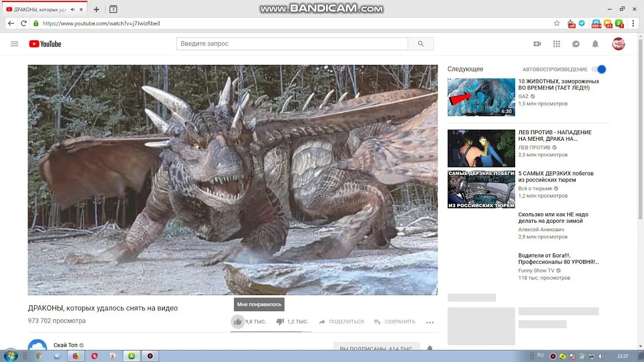
Task: Open the account avatar menu
Action: [618, 44]
